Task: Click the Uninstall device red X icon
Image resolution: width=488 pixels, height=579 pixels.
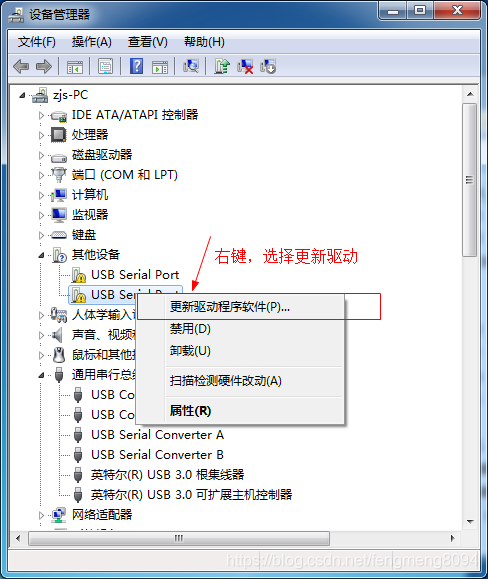Action: point(245,66)
